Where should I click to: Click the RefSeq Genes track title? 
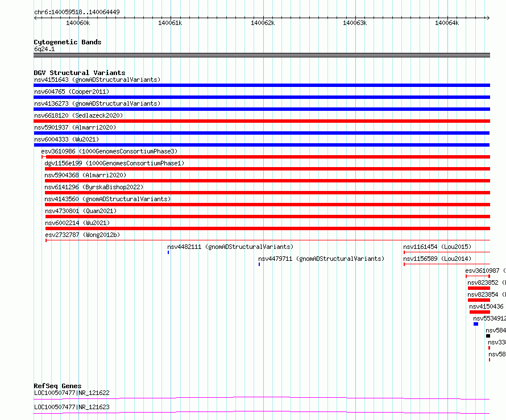click(x=57, y=386)
